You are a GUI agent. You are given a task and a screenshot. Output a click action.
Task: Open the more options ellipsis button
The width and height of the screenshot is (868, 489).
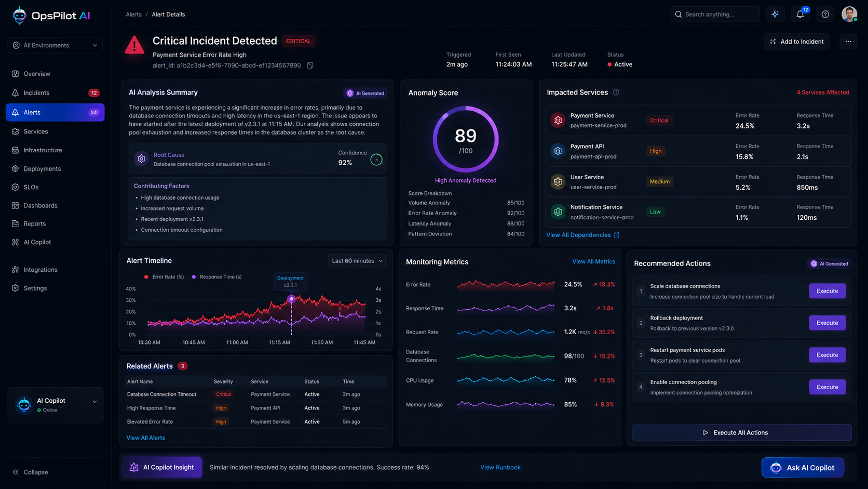(848, 42)
